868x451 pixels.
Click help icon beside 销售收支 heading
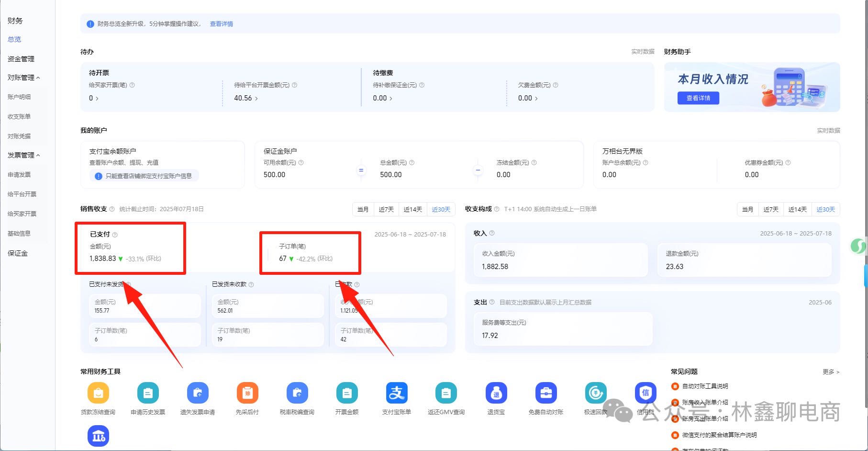[112, 209]
